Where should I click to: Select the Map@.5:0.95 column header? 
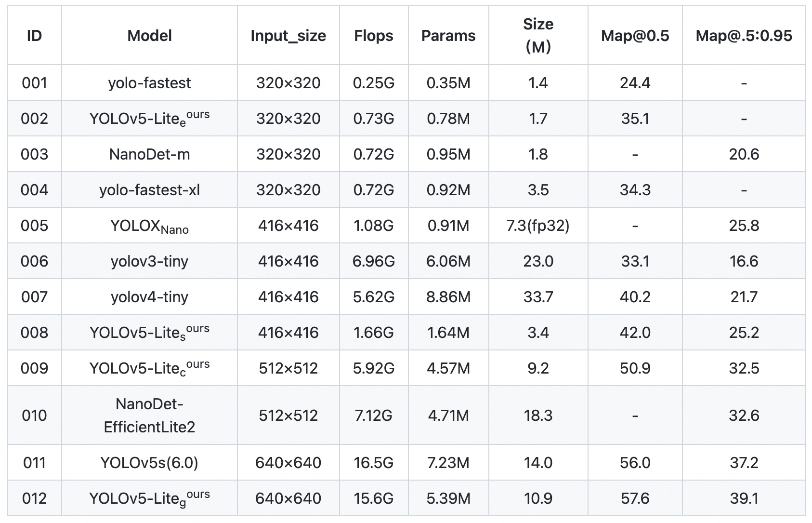point(744,36)
